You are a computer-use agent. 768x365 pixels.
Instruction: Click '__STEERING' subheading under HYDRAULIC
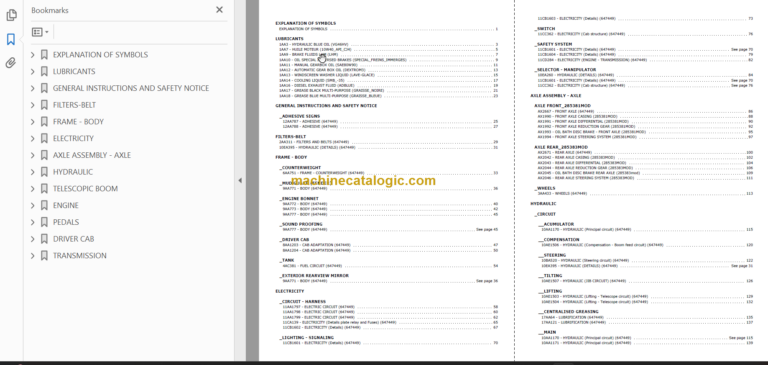point(552,255)
